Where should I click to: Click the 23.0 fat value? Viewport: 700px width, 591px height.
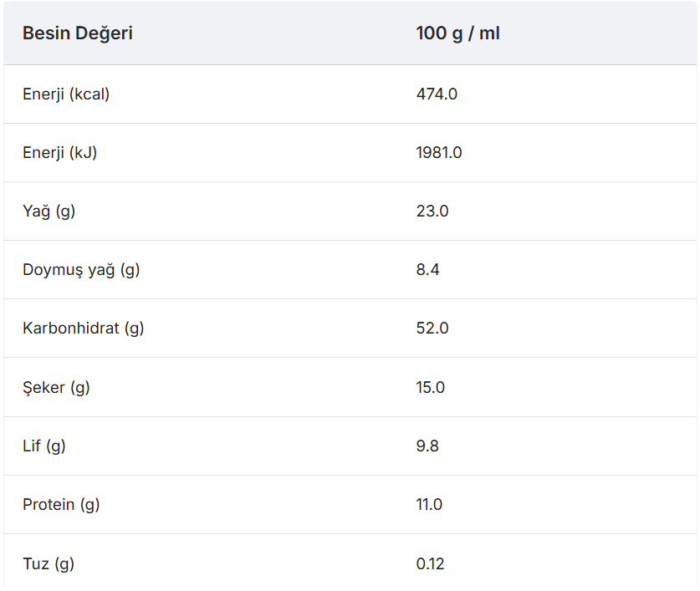[x=432, y=211]
